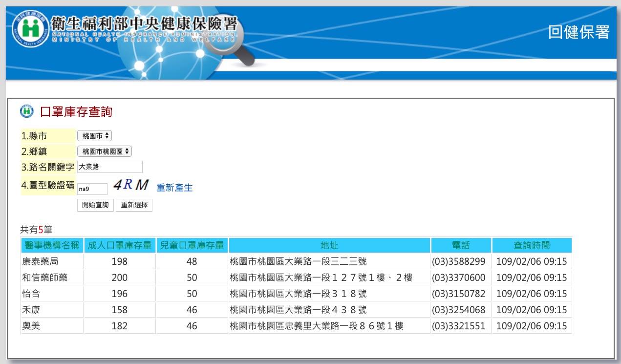Click the small green H icon beside 口罩庫存查詢
Screen dimensions: 621x364
(x=27, y=111)
